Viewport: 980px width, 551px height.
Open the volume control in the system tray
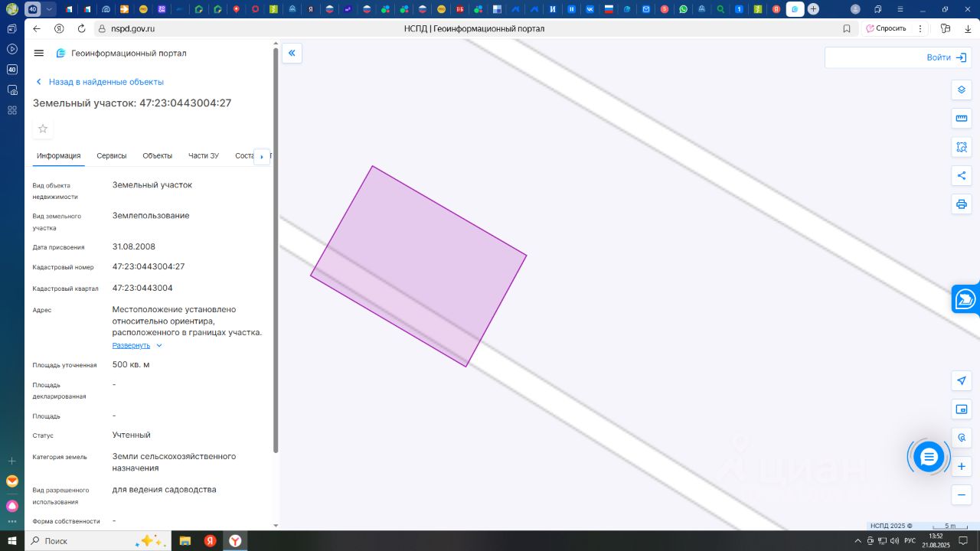click(x=893, y=540)
